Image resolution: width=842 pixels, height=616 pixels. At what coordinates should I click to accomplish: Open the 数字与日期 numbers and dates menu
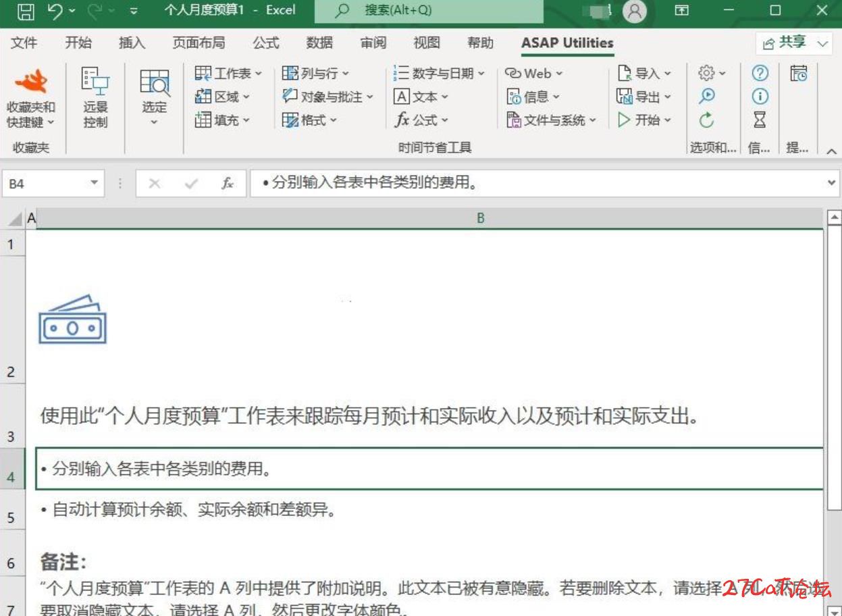click(x=439, y=73)
